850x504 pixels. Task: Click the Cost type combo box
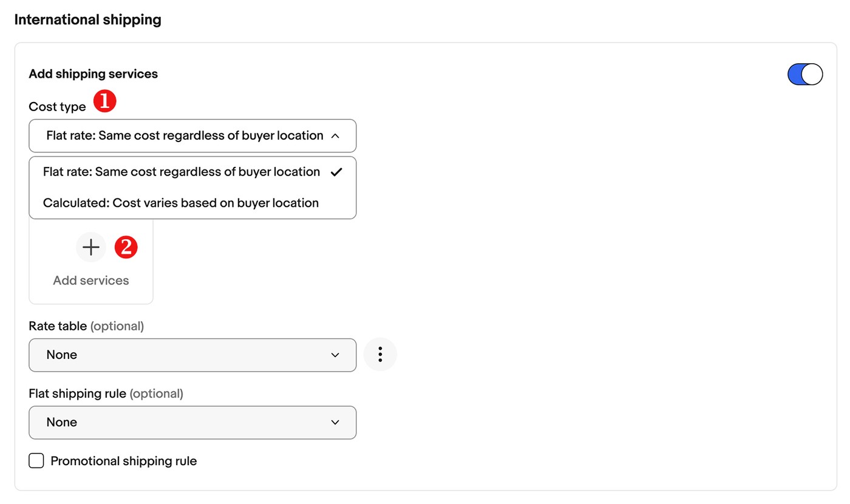[192, 136]
